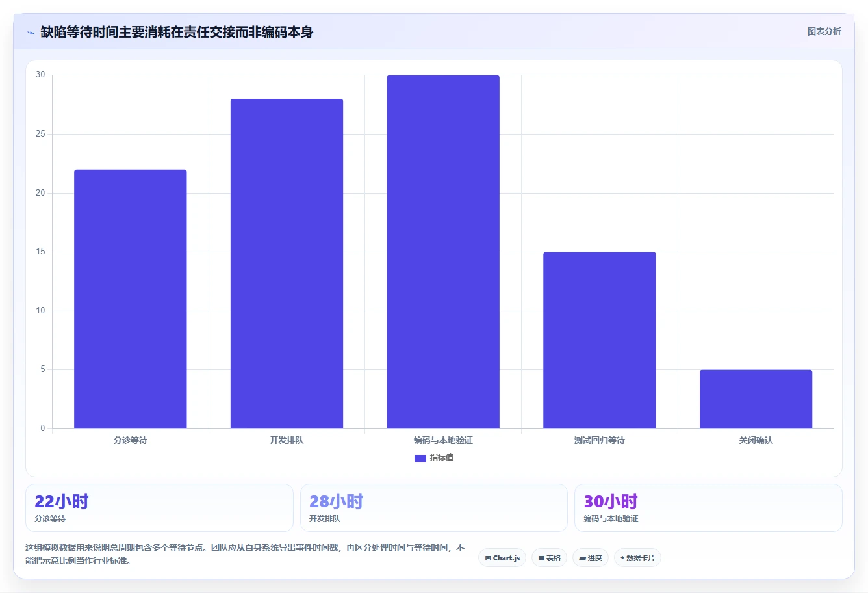
Task: Click the y-axis value 0
Action: click(x=43, y=428)
